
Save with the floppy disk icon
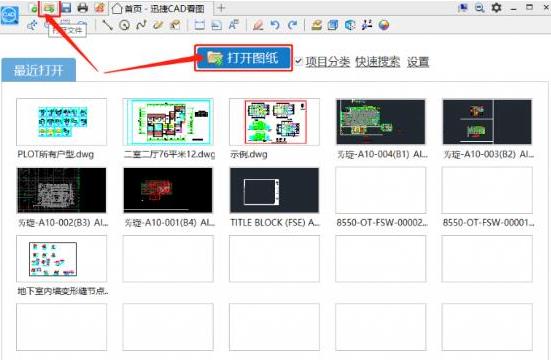pos(66,8)
